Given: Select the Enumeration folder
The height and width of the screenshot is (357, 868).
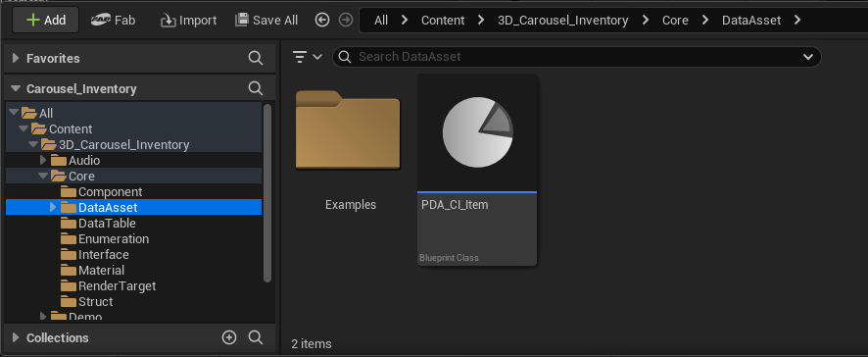Looking at the screenshot, I should point(133,239).
